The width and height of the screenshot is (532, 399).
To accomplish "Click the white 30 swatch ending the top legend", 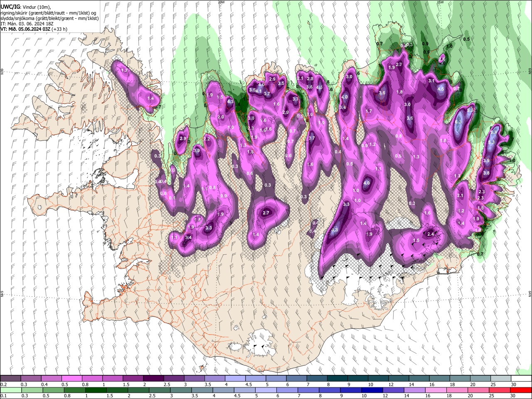I will coord(521,379).
